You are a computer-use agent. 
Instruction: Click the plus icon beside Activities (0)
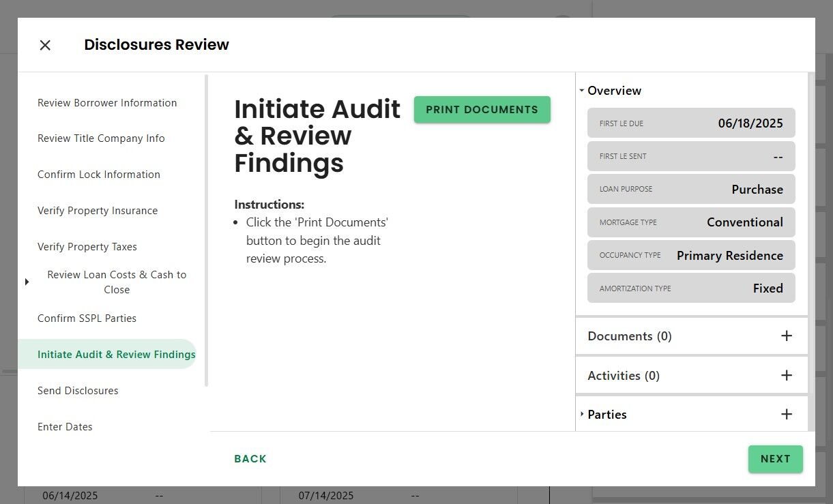tap(786, 375)
